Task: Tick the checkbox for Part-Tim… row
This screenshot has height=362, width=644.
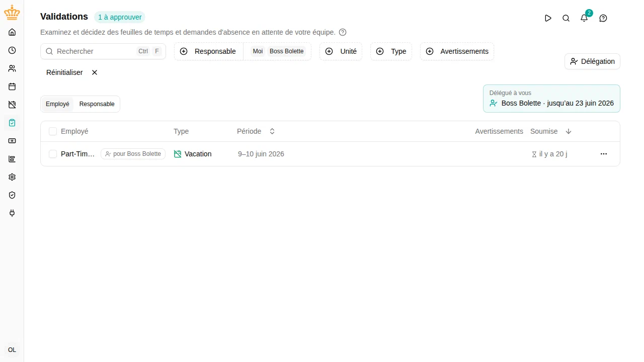Action: (x=53, y=154)
